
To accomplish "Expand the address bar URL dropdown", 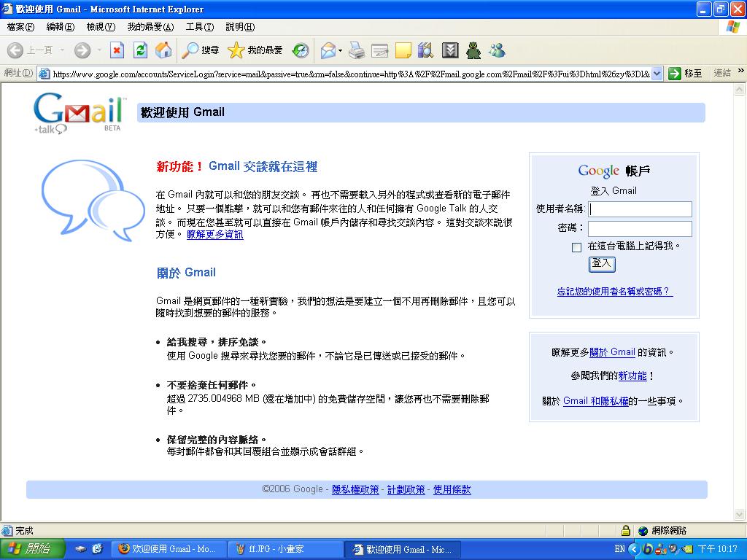I will [657, 73].
